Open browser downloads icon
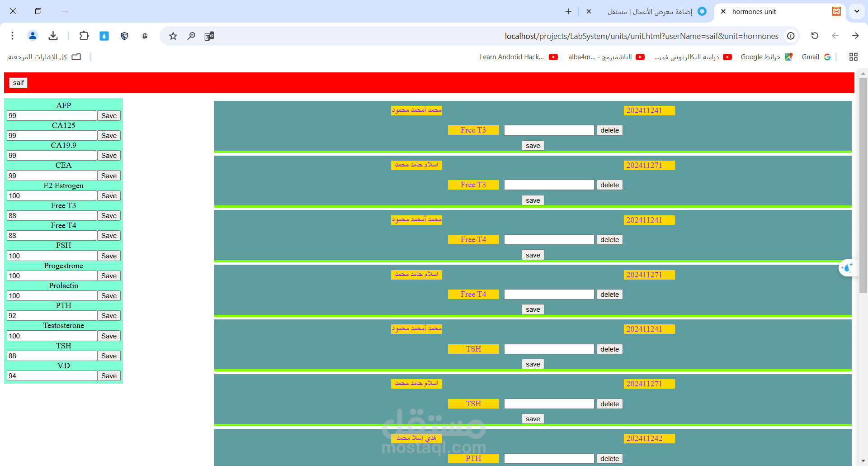868x466 pixels. click(53, 36)
